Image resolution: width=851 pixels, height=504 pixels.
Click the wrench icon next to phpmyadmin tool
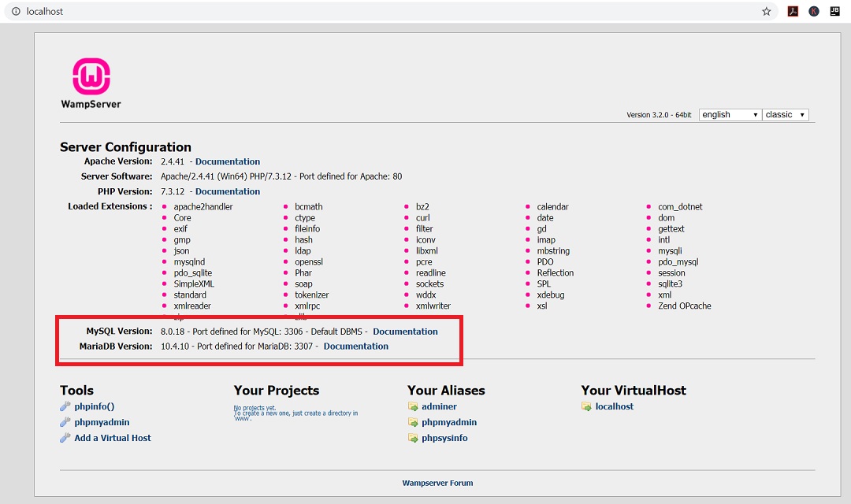(65, 422)
